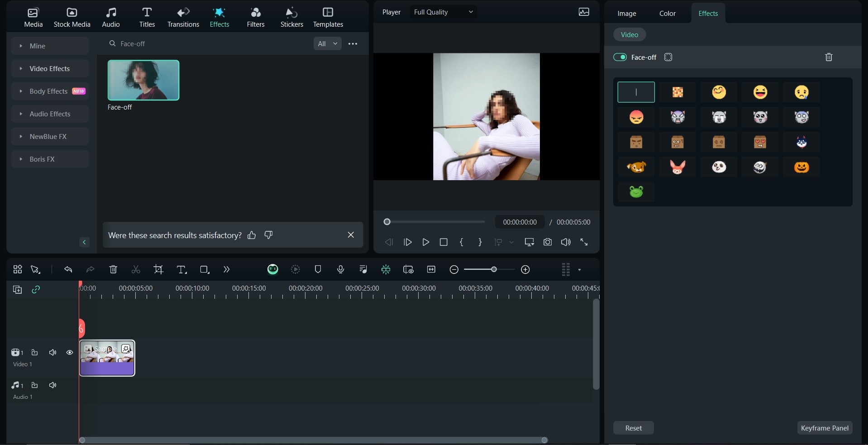
Task: Expand the Boris FX category
Action: point(50,159)
